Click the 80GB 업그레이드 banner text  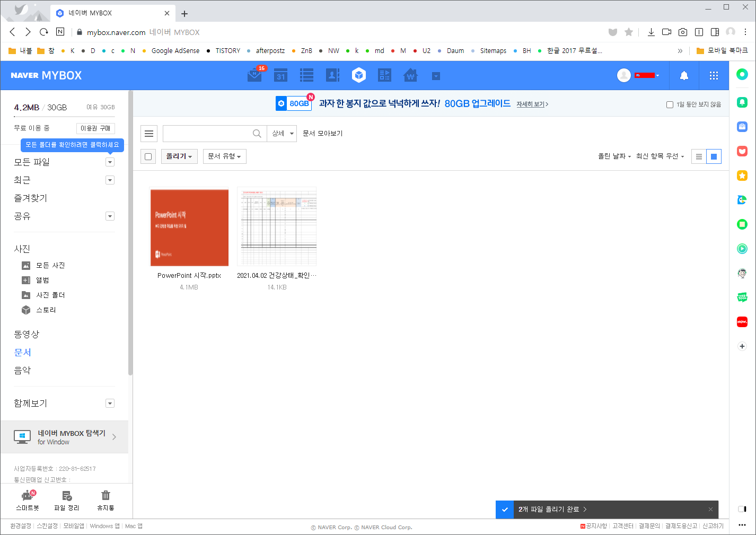click(x=477, y=104)
